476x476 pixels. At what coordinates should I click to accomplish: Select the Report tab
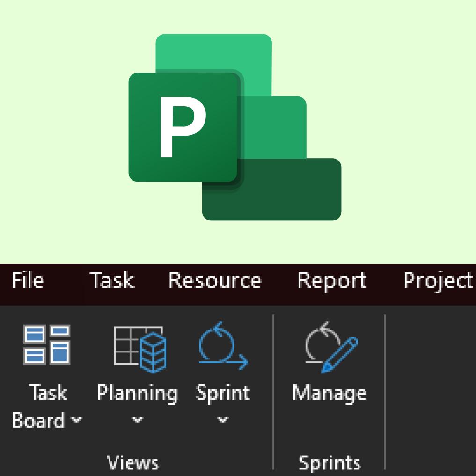click(332, 281)
